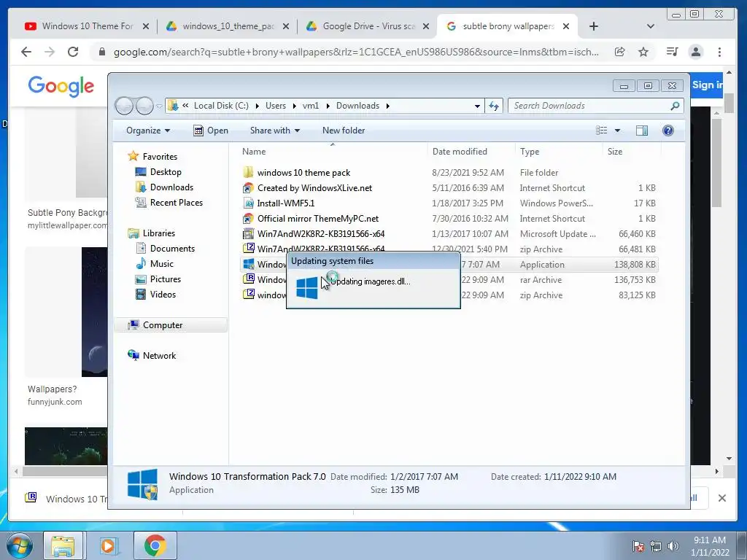The image size is (747, 560).
Task: Select Libraries in navigation pane
Action: (152, 233)
